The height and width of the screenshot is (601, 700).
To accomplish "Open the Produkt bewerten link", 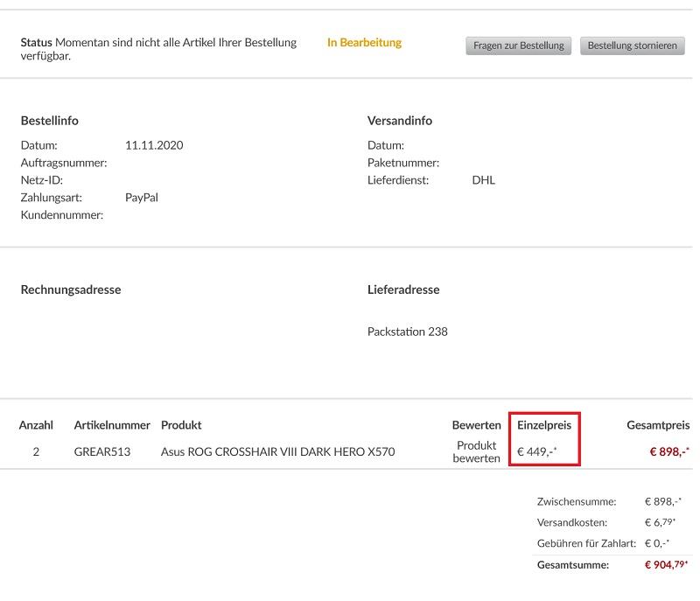I will pyautogui.click(x=476, y=452).
